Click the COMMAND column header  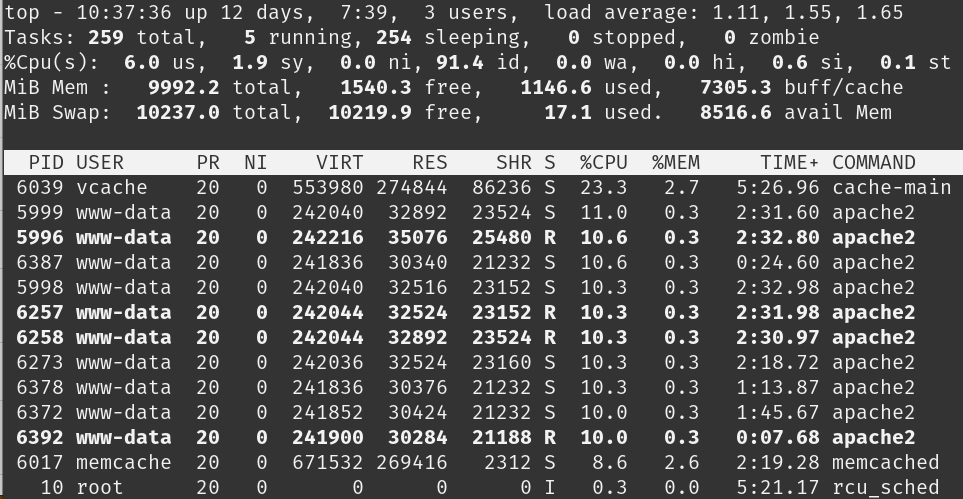(873, 162)
